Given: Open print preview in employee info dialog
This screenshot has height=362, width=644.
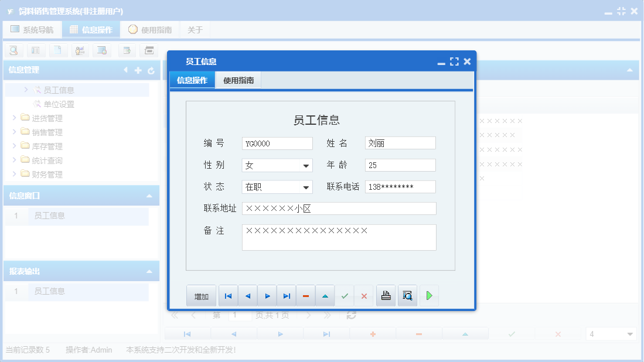Looking at the screenshot, I should point(407,296).
